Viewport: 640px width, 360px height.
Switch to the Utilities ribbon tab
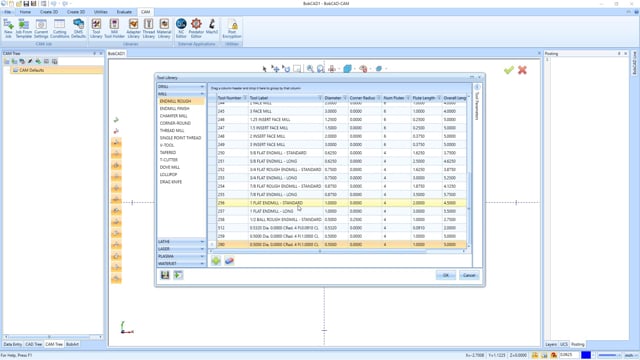click(x=101, y=12)
